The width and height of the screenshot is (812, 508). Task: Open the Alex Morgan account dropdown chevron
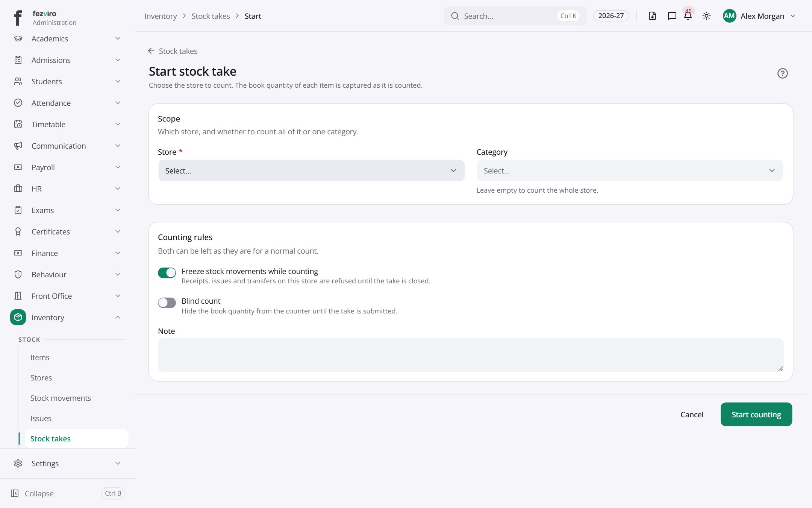tap(793, 16)
